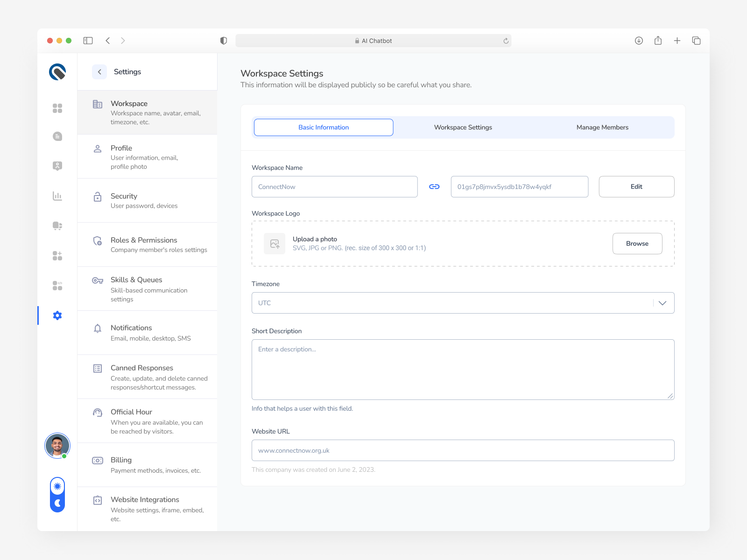Open the dashboard grid icon in sidebar
The image size is (747, 560).
pos(57,108)
